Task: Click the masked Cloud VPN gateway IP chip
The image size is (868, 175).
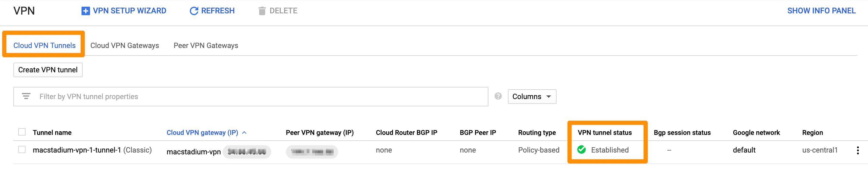Action: [247, 152]
